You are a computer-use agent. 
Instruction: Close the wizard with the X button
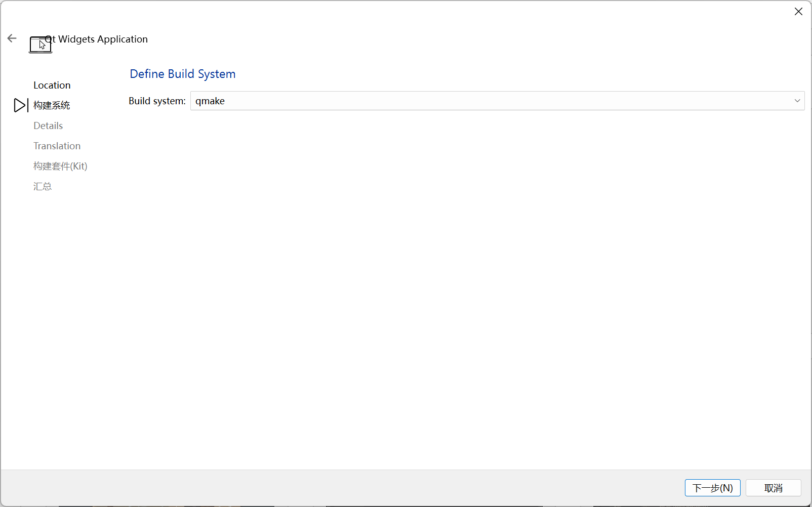coord(798,12)
